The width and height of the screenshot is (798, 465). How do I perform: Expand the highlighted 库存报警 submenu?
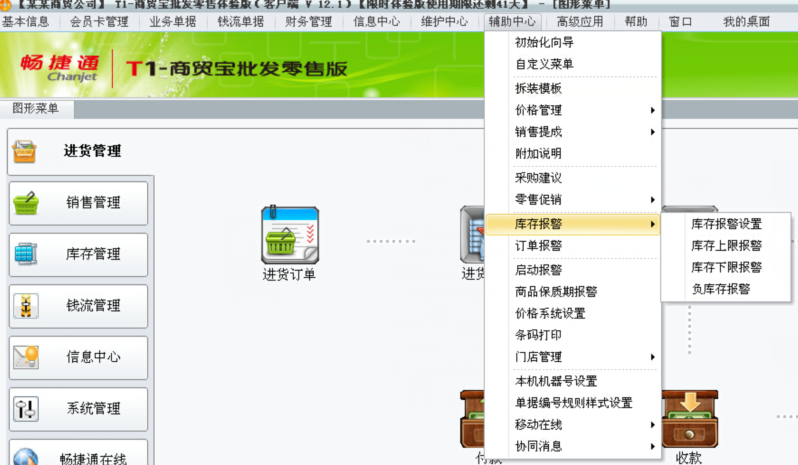(573, 224)
